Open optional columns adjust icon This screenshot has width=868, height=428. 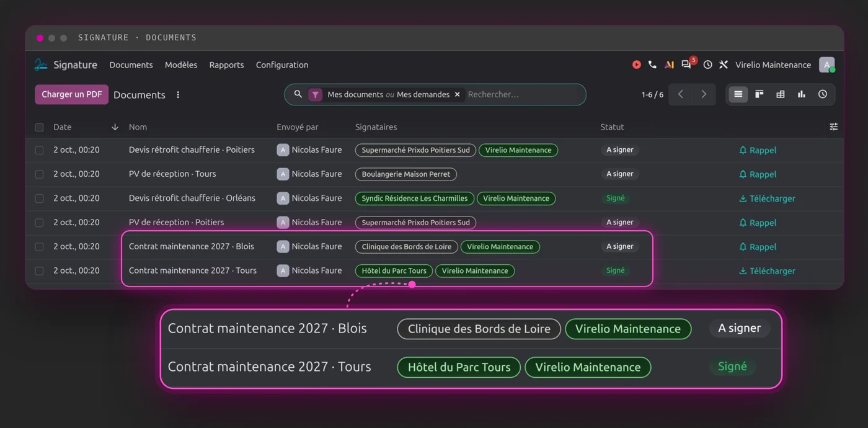(833, 127)
